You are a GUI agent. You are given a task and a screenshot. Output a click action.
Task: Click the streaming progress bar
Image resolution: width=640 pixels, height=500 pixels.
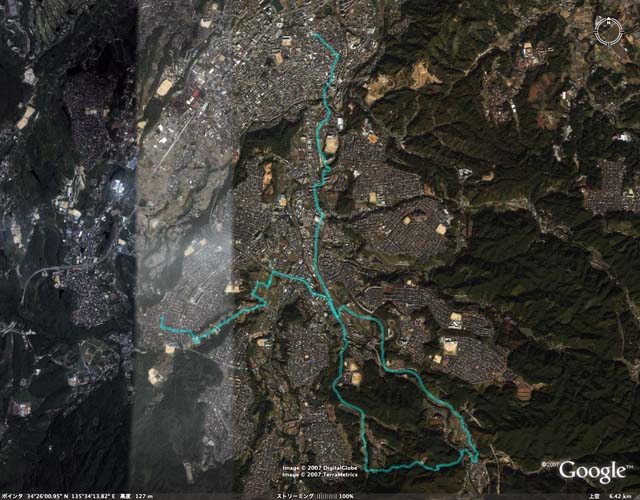pos(327,496)
